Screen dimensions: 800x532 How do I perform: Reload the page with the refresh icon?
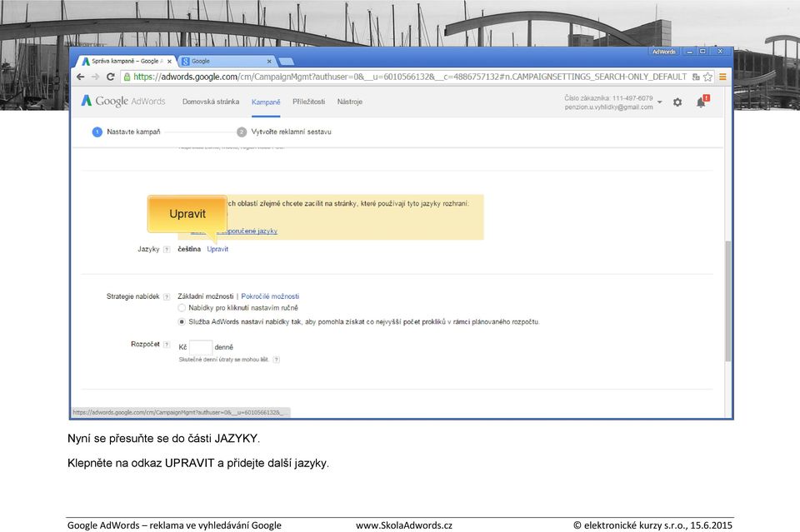110,77
